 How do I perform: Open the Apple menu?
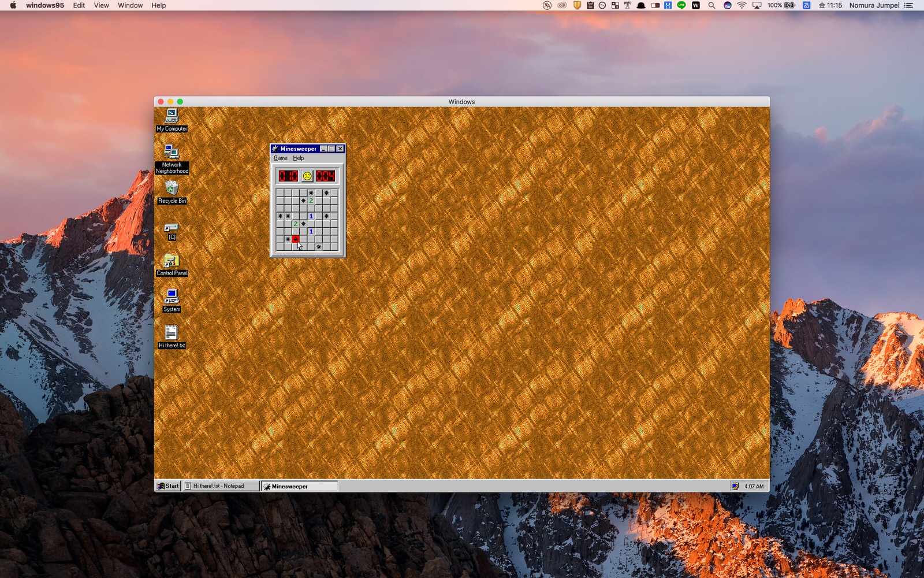pyautogui.click(x=13, y=5)
